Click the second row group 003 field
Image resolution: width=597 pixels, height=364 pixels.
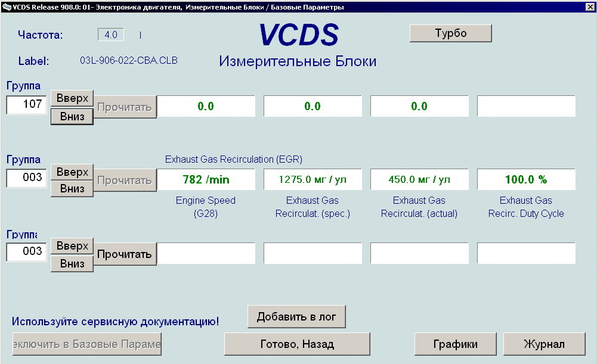click(26, 178)
